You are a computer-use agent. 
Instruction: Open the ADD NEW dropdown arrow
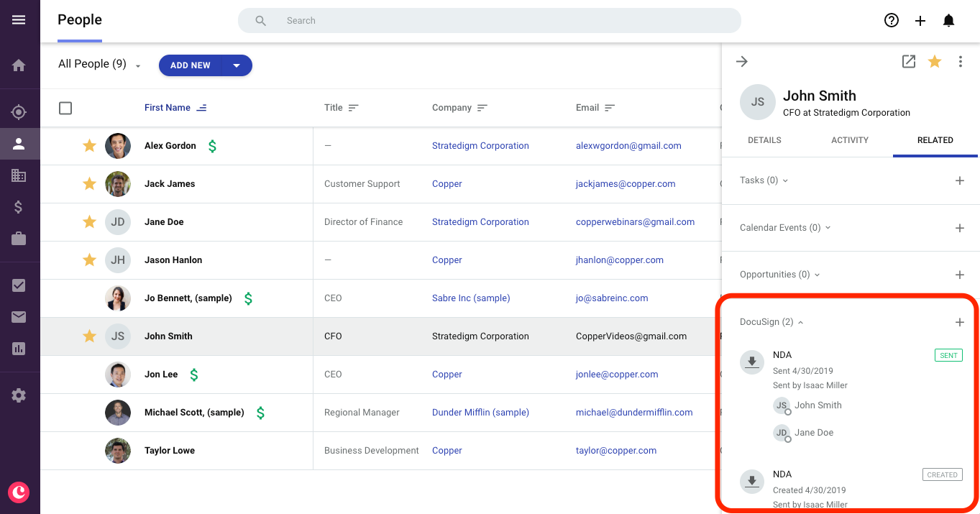[x=237, y=65]
